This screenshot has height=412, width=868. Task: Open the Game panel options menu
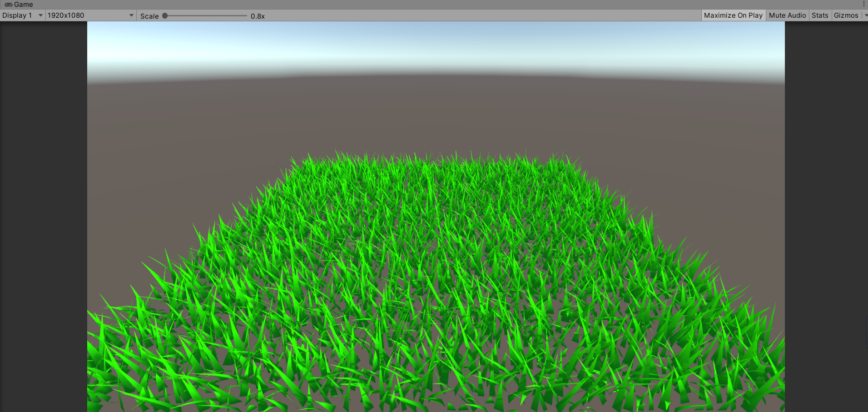pos(864,4)
